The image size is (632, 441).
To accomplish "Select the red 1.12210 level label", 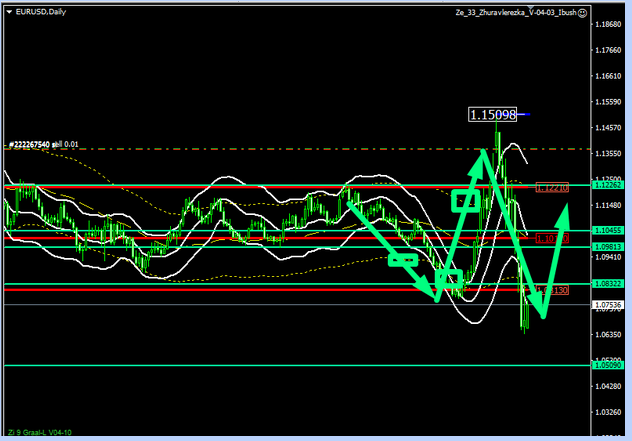I will (x=552, y=187).
